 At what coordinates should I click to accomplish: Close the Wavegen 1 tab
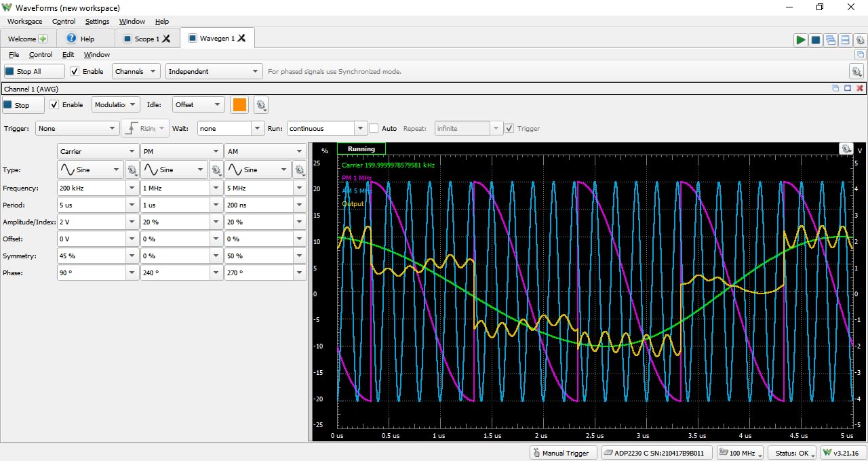tap(241, 38)
